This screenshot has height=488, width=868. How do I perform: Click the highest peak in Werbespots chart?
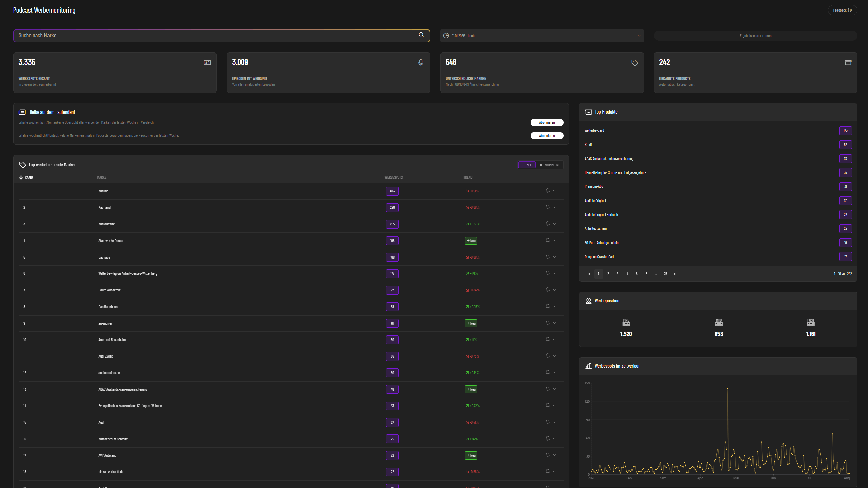[x=728, y=388]
